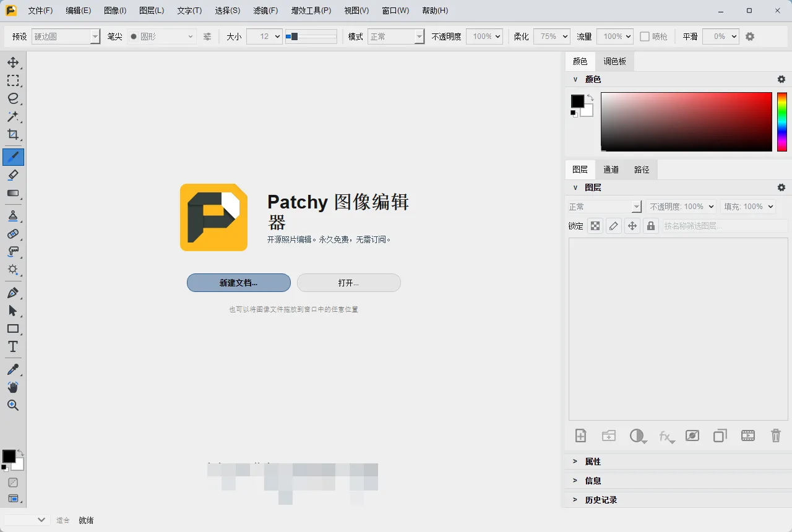792x532 pixels.
Task: Toggle the lock all padlock button
Action: 651,226
